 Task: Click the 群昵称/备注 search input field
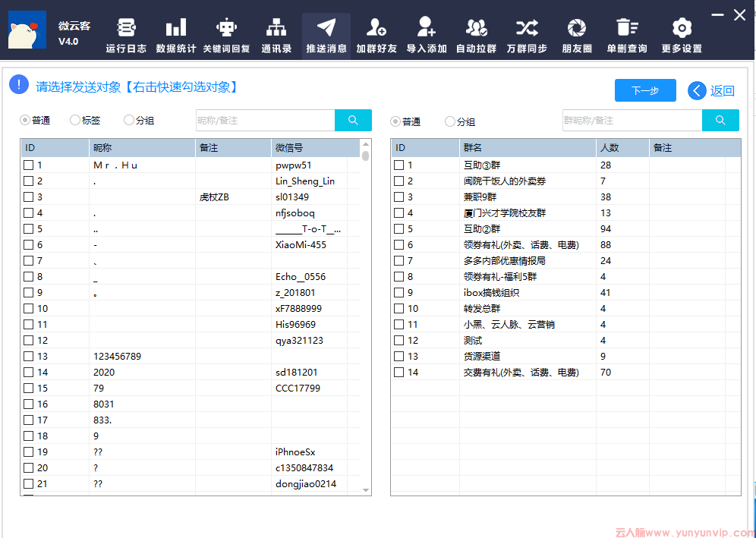tap(632, 121)
